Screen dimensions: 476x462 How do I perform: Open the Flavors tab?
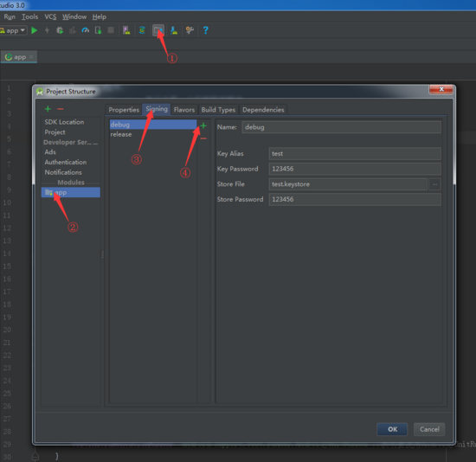click(184, 110)
